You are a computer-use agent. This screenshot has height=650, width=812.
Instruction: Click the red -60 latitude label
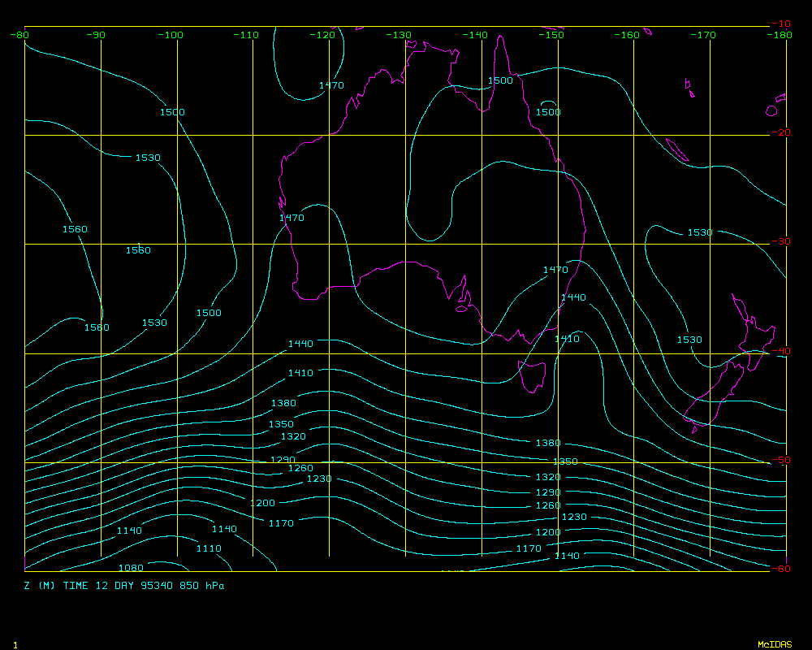point(780,569)
